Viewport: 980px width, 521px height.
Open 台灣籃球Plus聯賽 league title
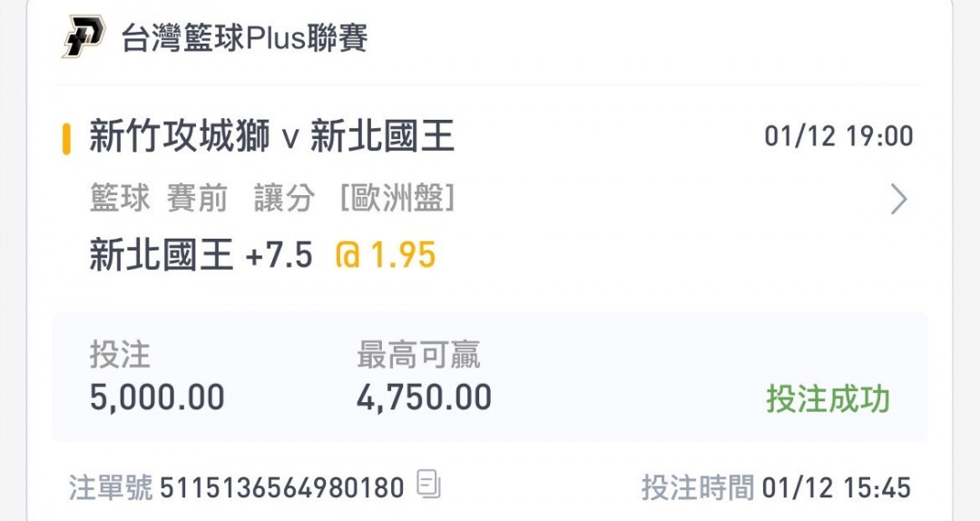point(244,37)
